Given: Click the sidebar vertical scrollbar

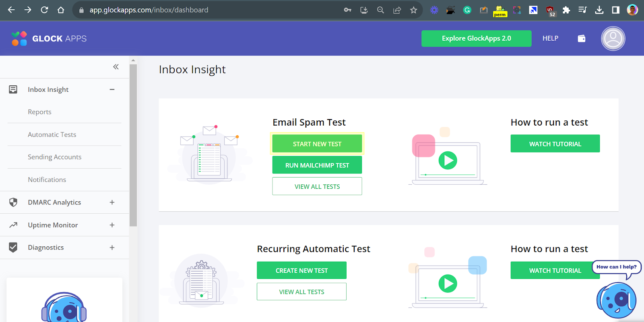Looking at the screenshot, I should [133, 145].
